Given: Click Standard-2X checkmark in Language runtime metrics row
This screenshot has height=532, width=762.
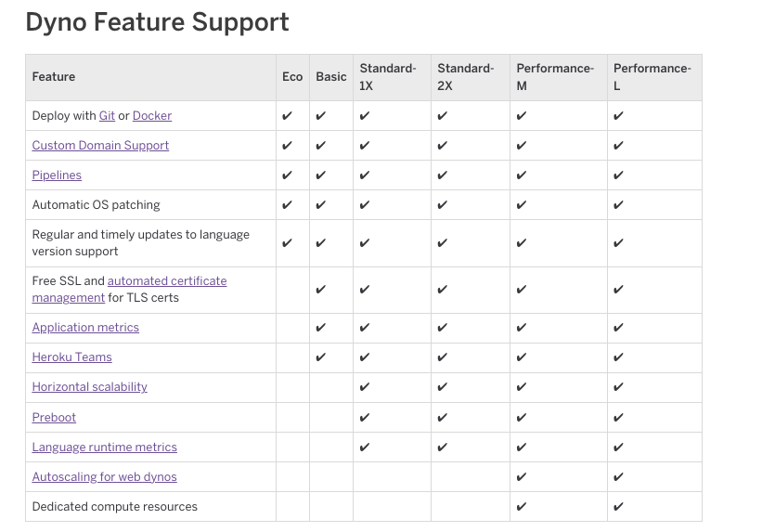Looking at the screenshot, I should pyautogui.click(x=442, y=447).
